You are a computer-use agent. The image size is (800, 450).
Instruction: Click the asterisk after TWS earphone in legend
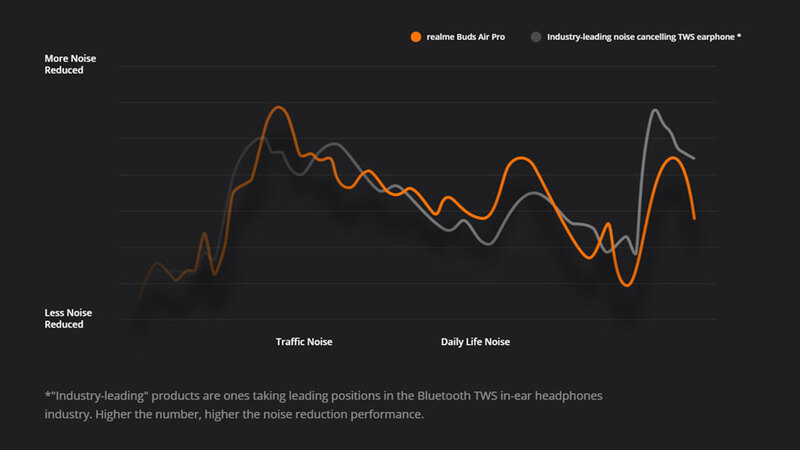click(738, 36)
